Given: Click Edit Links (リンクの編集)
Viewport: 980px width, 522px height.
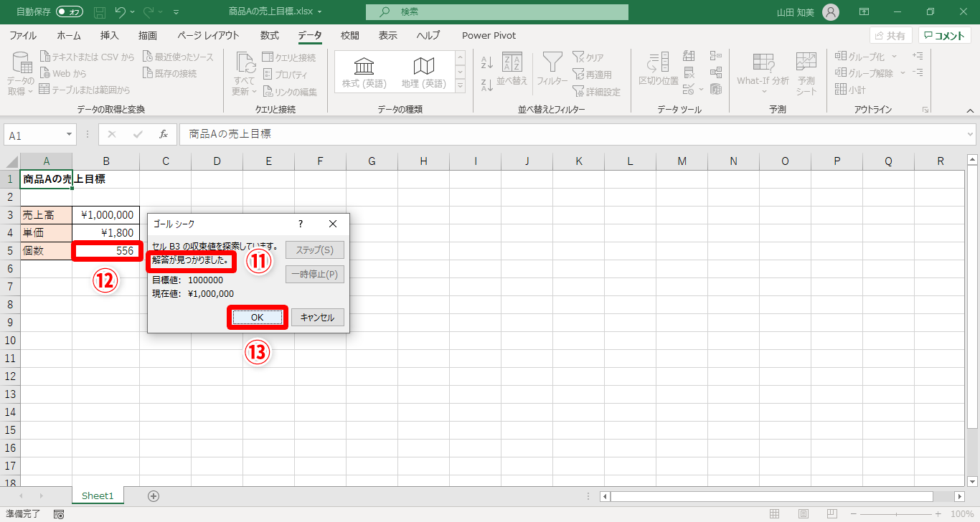Looking at the screenshot, I should 289,92.
